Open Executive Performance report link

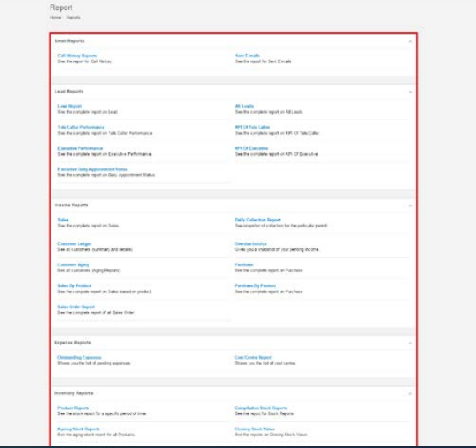point(80,148)
